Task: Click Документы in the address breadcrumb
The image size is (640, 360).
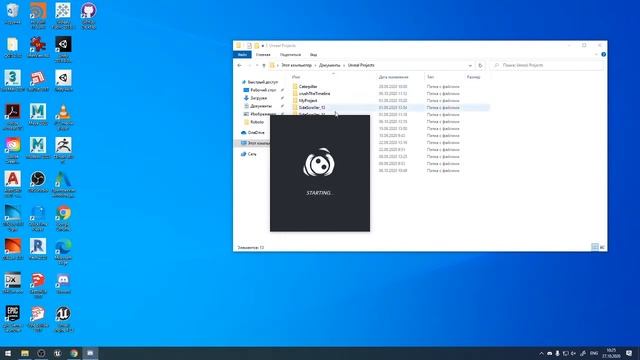Action: point(329,65)
